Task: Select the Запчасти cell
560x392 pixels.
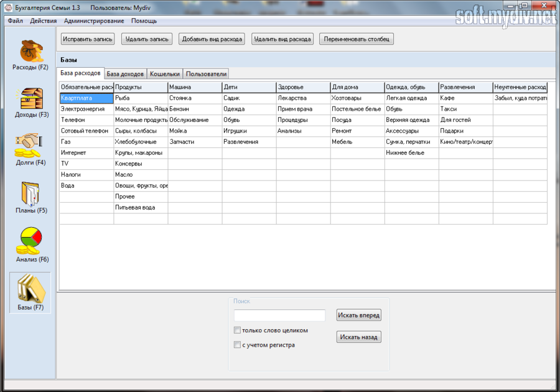Action: 195,142
